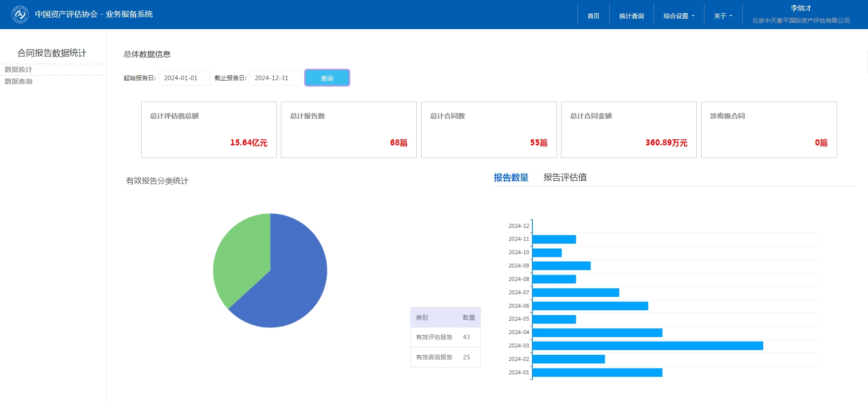This screenshot has width=868, height=404.
Task: Switch to the 报告评估值 tab
Action: pos(565,178)
